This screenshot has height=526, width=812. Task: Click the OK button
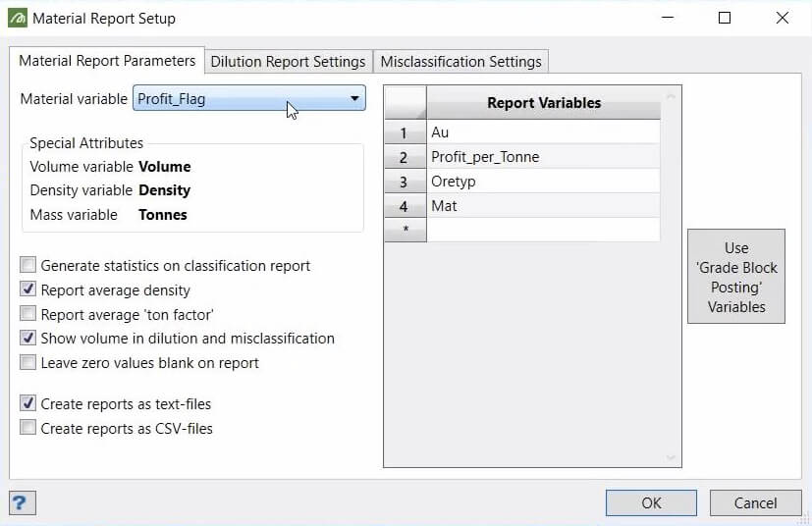[651, 502]
